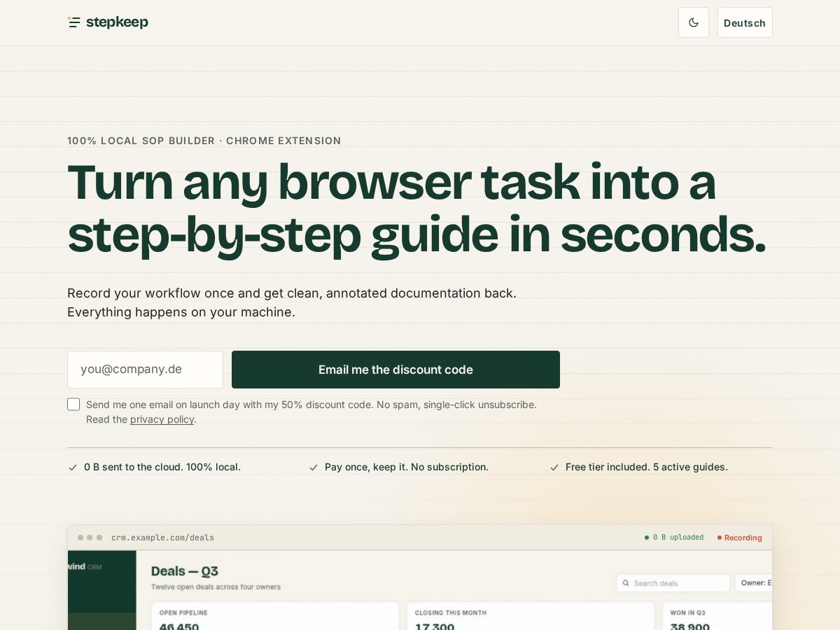840x630 pixels.
Task: Switch language to Deutsch
Action: [x=745, y=22]
